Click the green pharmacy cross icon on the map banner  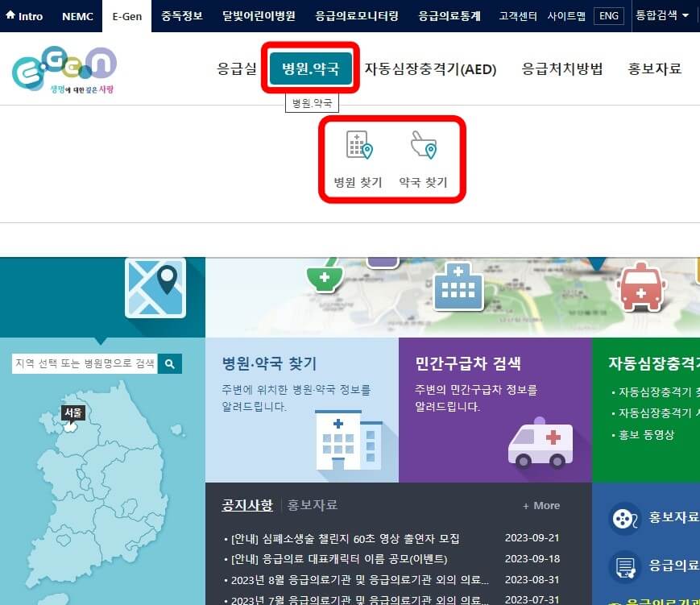point(324,278)
